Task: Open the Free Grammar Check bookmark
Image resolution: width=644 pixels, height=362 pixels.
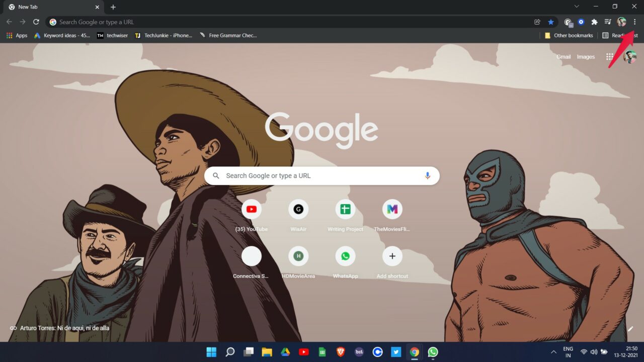Action: coord(228,36)
